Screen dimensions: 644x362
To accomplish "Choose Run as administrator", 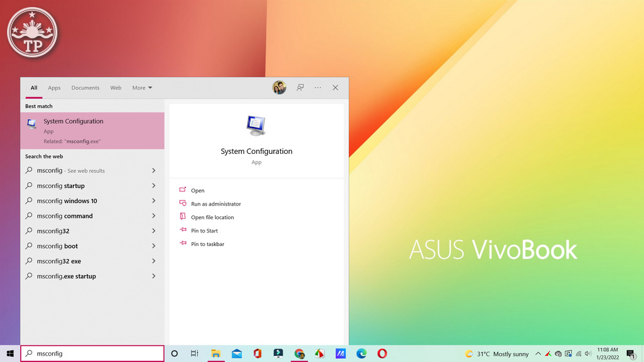I will point(216,204).
